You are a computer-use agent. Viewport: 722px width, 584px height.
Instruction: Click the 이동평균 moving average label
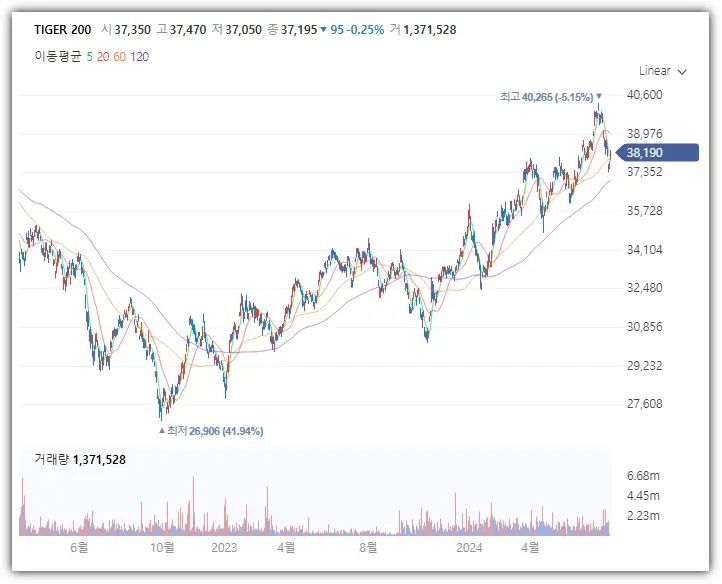[58, 57]
